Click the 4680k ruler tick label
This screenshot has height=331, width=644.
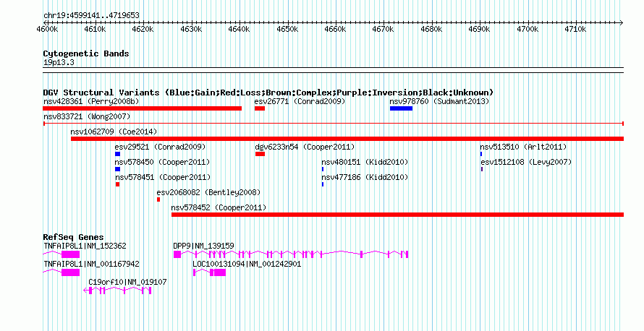431,30
